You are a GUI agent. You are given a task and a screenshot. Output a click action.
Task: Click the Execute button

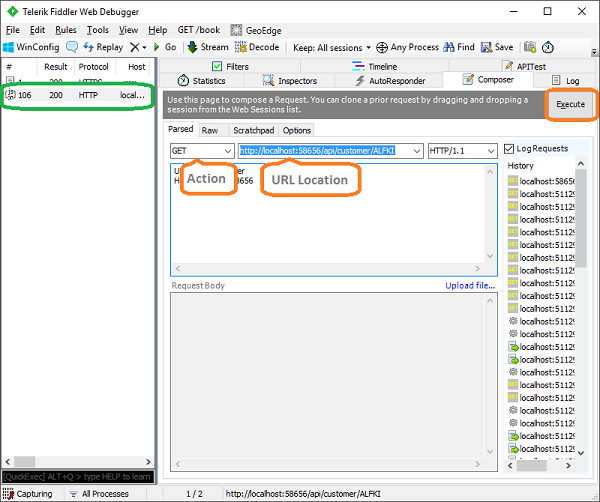click(x=571, y=104)
